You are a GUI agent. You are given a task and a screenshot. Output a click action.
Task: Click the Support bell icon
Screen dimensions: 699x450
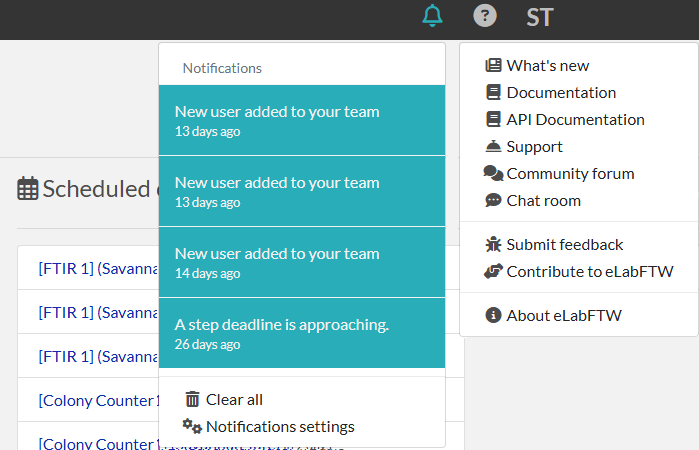(493, 147)
